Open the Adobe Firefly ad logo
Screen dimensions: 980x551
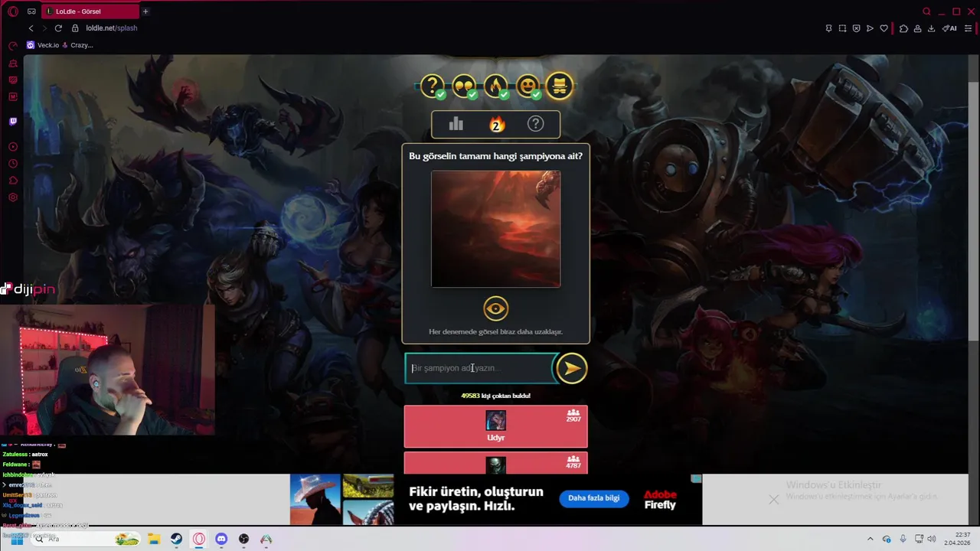click(660, 500)
